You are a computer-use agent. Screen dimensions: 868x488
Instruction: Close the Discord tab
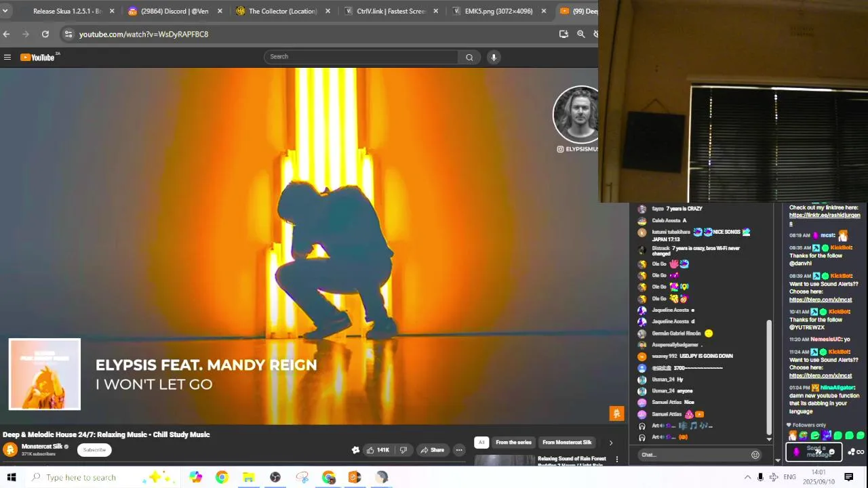(x=220, y=11)
